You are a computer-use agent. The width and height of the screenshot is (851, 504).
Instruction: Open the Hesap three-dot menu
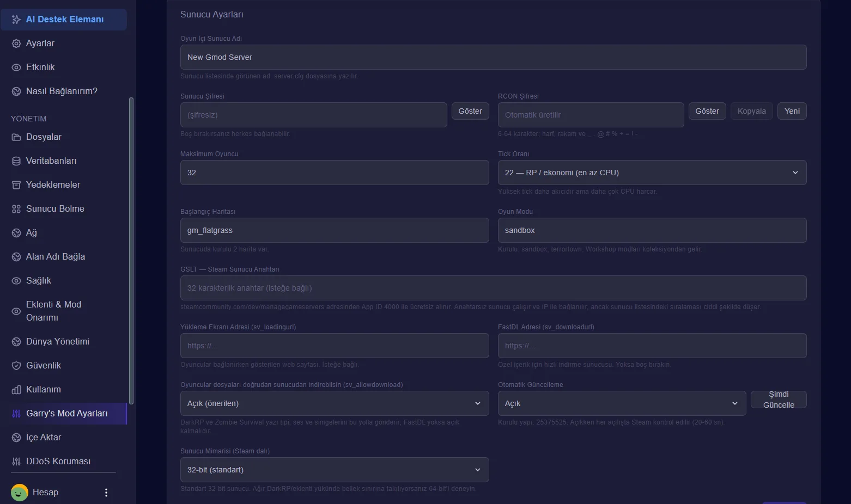point(106,493)
